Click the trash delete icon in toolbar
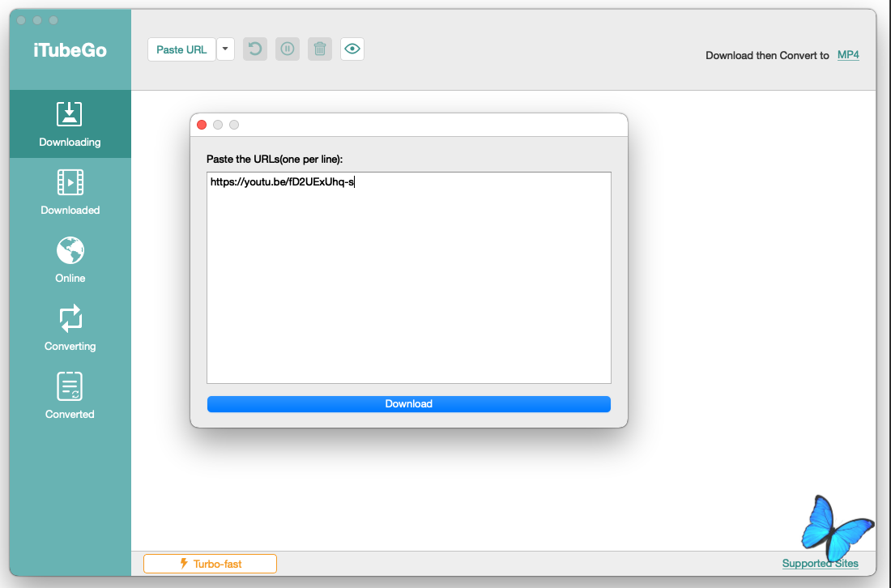Viewport: 891px width, 588px height. click(320, 49)
